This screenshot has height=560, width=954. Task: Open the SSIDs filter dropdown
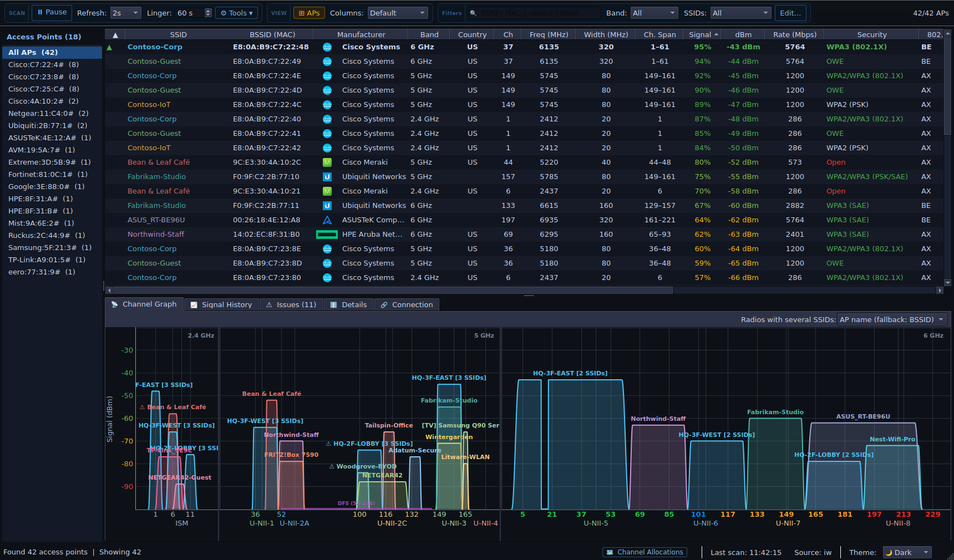pyautogui.click(x=740, y=13)
